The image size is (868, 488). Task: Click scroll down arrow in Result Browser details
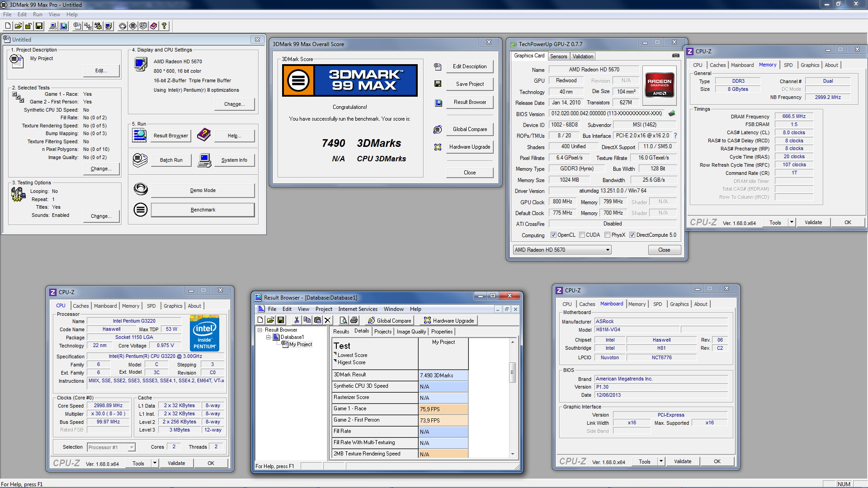coord(512,454)
